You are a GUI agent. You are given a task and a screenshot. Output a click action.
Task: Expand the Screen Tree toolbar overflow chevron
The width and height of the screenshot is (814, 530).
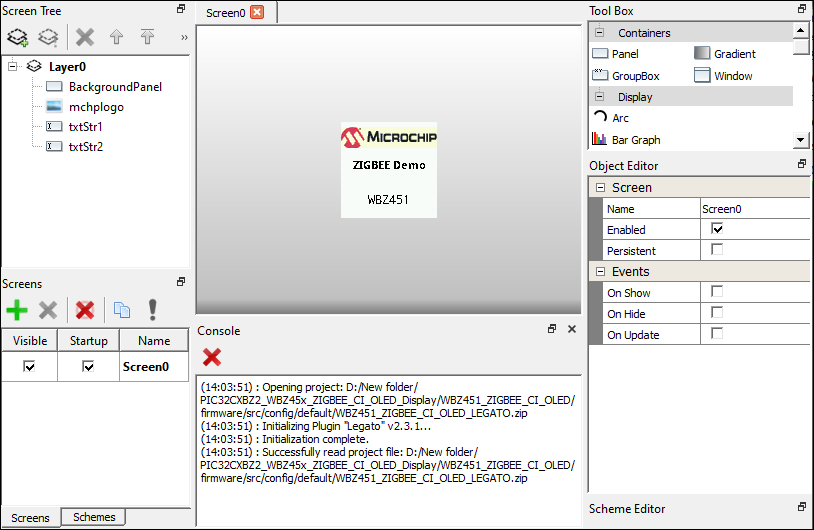point(184,37)
